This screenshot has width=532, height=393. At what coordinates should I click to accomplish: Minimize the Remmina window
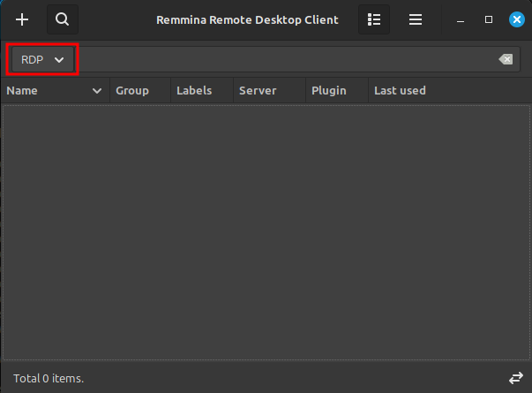click(461, 20)
